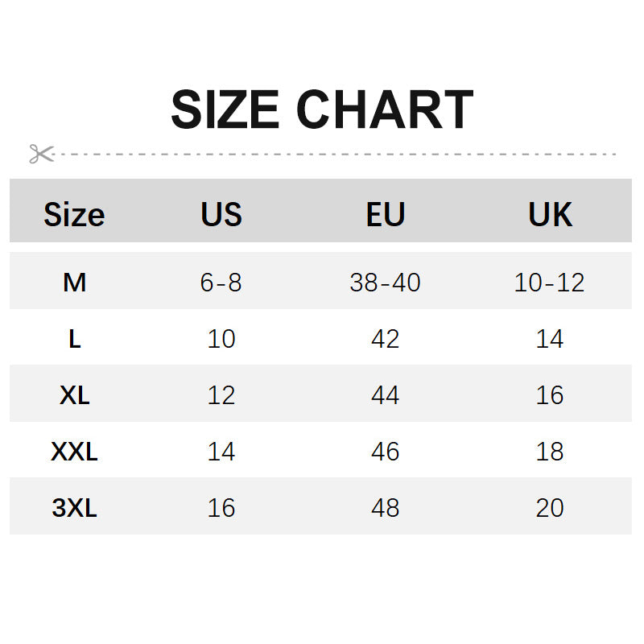
Task: Click the XXL size row label
Action: click(x=75, y=452)
